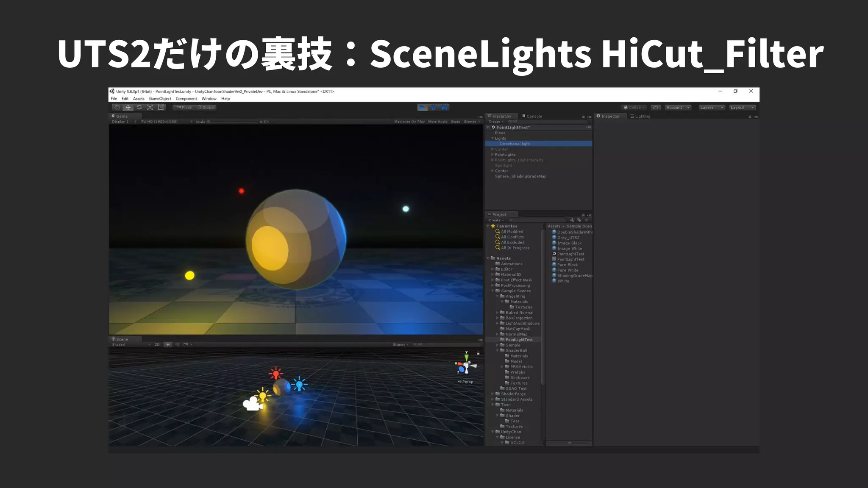868x488 pixels.
Task: Click the Step frame button
Action: 444,108
